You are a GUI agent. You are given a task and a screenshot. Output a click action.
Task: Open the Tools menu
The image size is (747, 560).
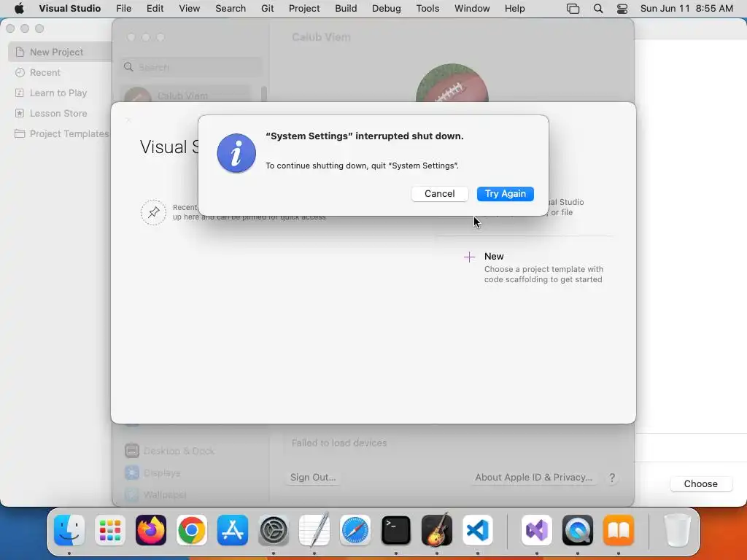pyautogui.click(x=427, y=9)
